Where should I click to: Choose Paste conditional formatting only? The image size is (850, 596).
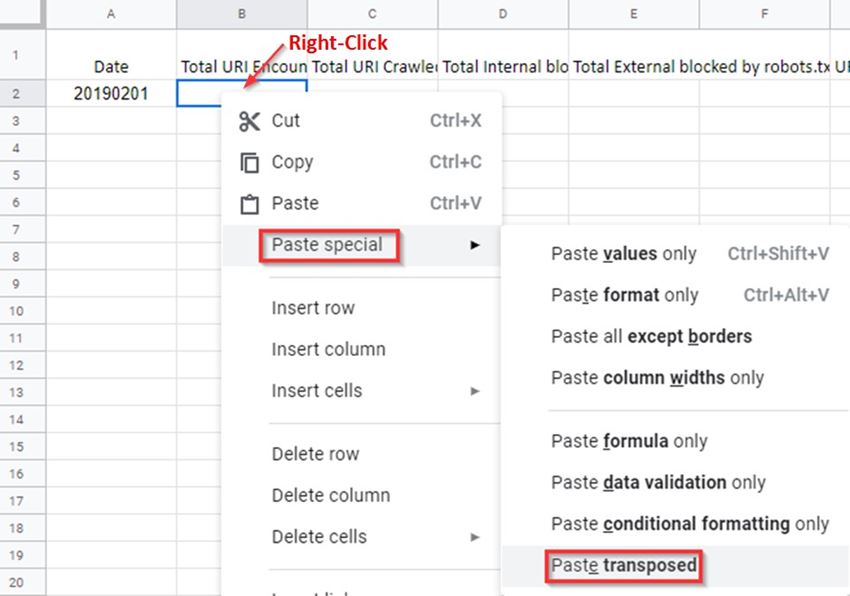point(690,524)
